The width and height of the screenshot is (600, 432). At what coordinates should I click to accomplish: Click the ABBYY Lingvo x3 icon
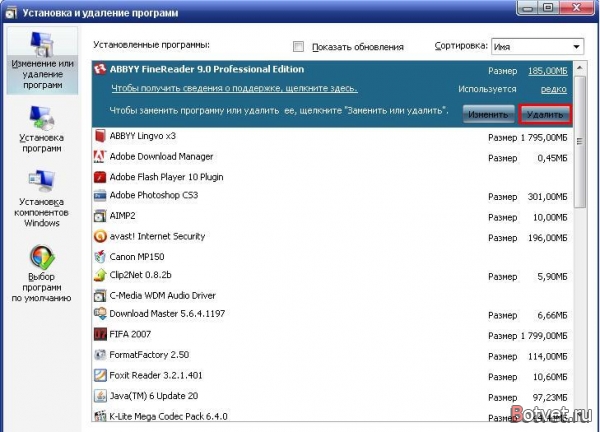100,136
